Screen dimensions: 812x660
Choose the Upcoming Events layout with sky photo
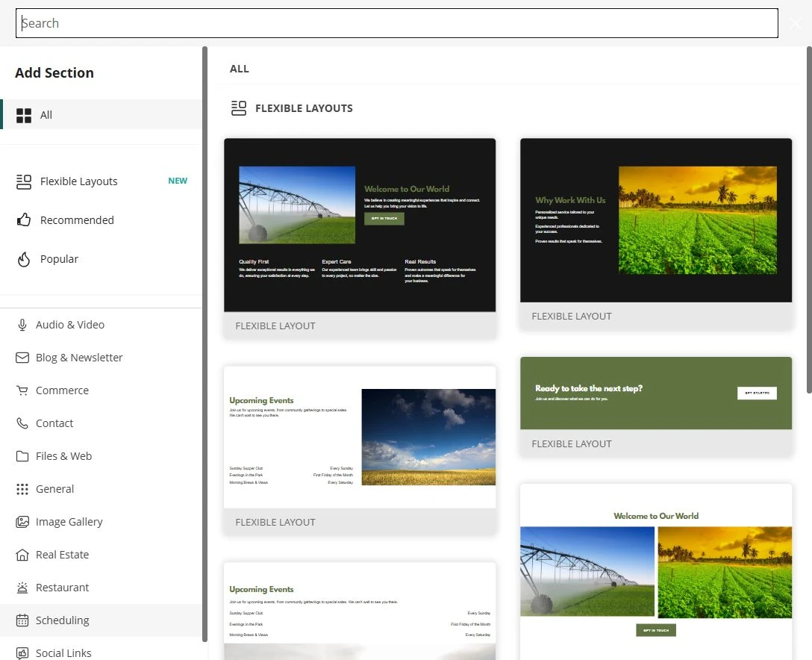pos(360,450)
